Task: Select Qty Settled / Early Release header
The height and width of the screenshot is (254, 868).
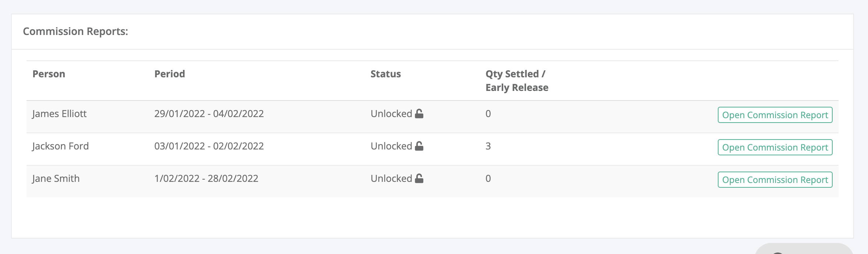Action: 517,81
